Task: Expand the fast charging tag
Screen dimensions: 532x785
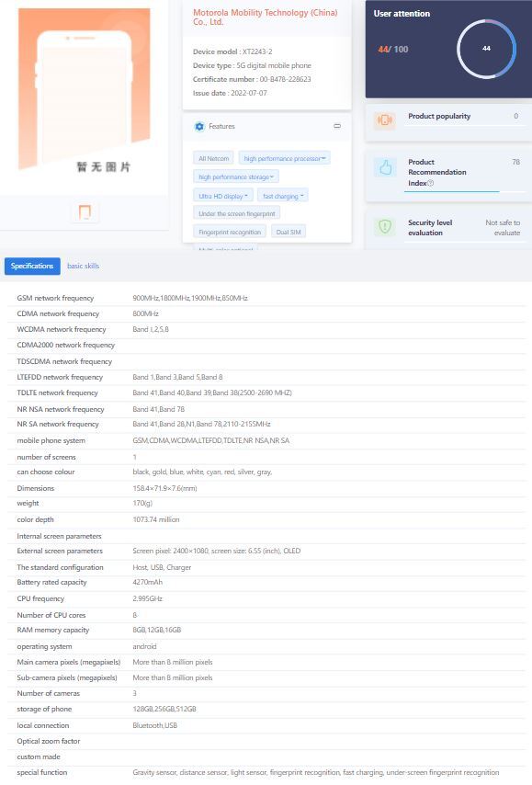Action: pyautogui.click(x=283, y=196)
